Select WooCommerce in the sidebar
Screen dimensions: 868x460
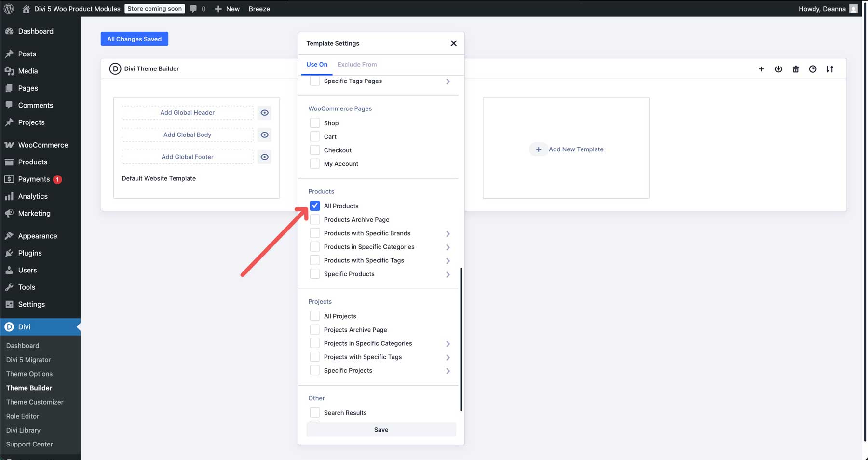pyautogui.click(x=42, y=145)
